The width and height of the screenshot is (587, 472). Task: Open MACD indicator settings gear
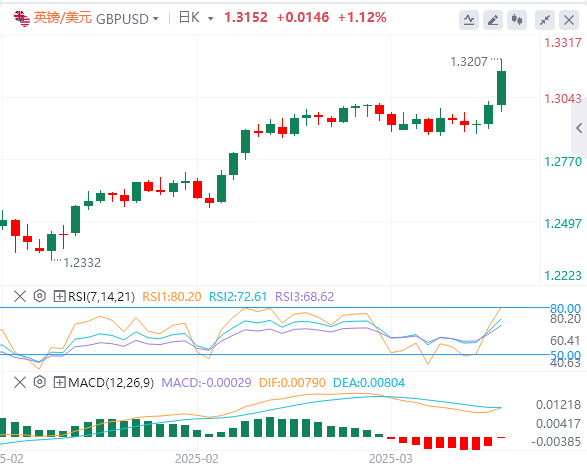pos(39,382)
